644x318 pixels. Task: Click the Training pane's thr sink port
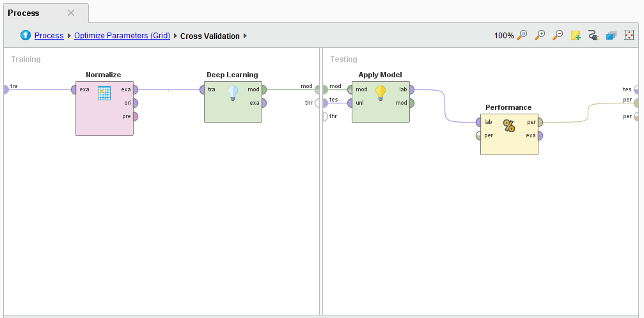click(317, 103)
